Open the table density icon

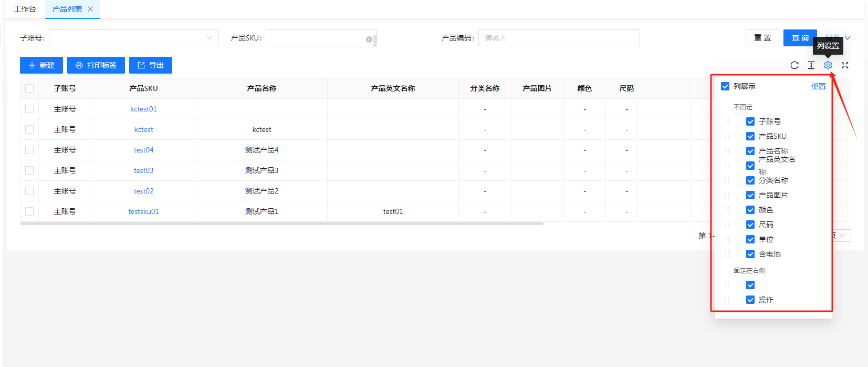pos(811,65)
